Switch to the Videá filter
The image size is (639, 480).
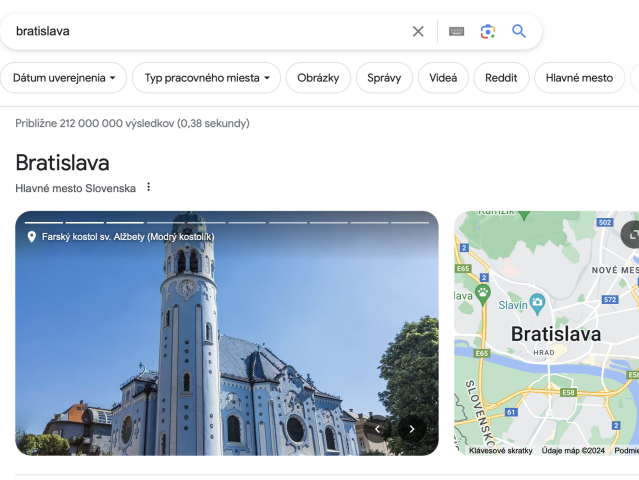[443, 78]
